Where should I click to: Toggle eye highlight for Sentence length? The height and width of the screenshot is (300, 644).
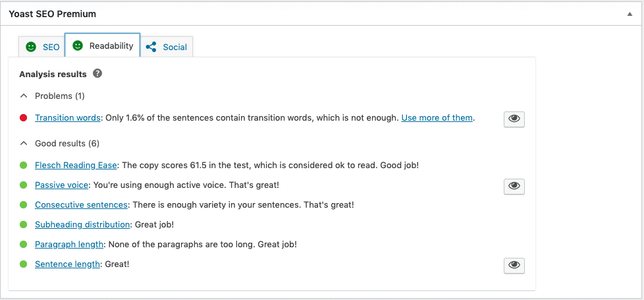(x=514, y=265)
